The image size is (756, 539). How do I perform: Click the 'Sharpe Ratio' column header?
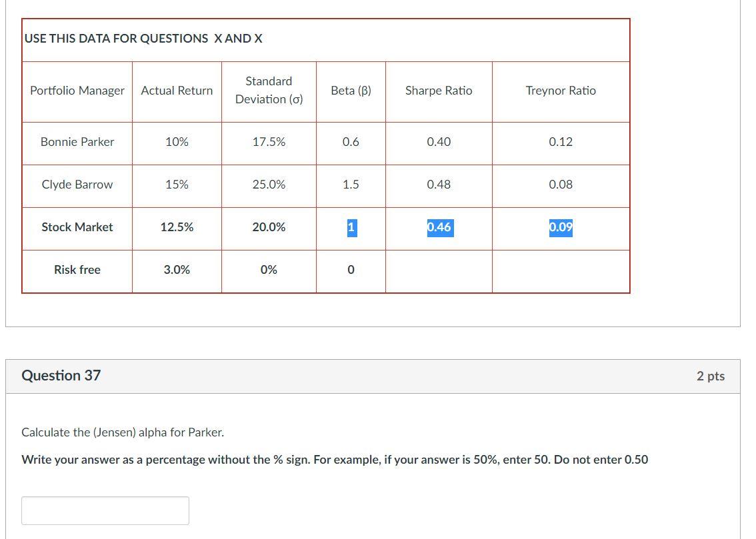pyautogui.click(x=439, y=91)
